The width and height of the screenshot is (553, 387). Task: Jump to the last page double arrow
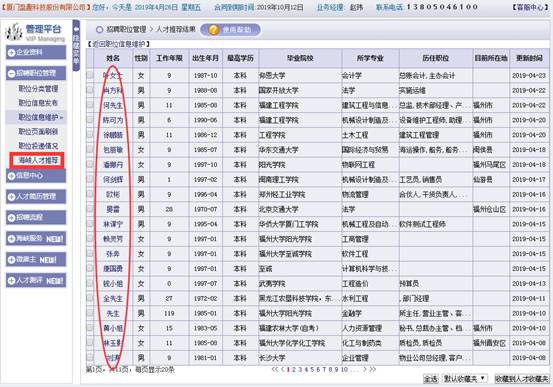pos(372,369)
